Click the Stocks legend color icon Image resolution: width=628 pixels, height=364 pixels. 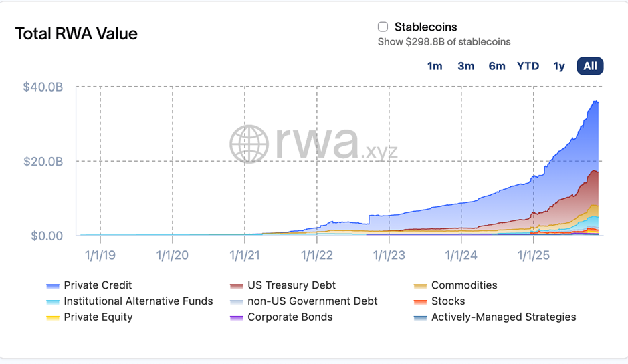(x=421, y=302)
